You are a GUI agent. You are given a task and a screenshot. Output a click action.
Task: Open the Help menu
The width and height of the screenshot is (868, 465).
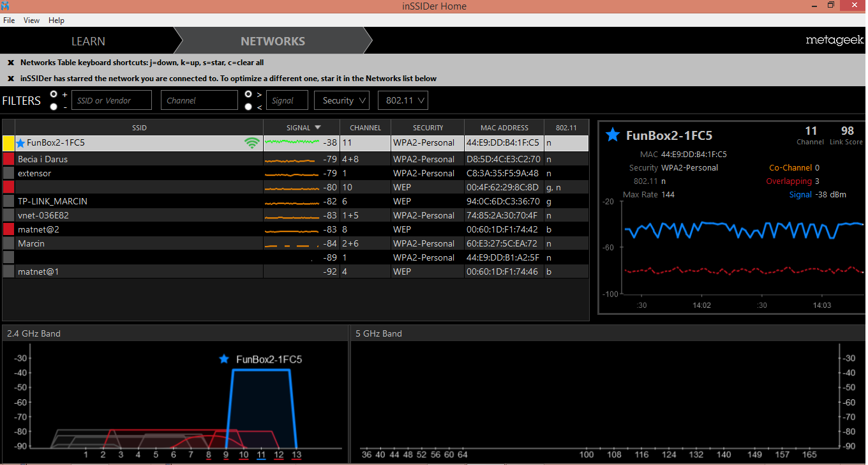coord(56,20)
